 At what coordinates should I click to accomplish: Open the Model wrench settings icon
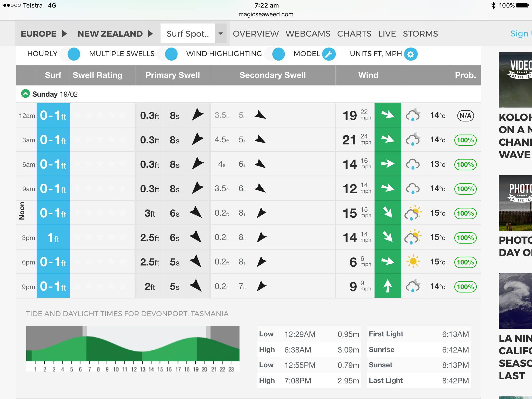329,54
